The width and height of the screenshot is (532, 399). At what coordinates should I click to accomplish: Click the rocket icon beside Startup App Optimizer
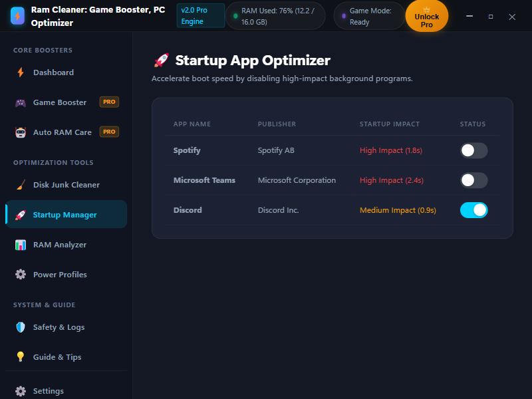coord(162,61)
